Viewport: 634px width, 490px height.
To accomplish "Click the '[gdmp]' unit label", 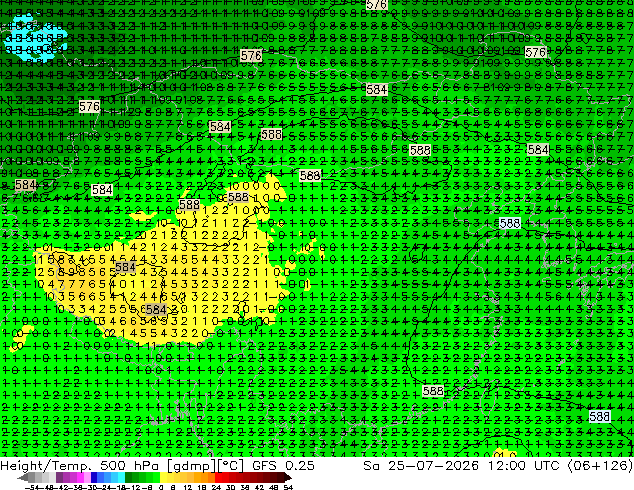I will [x=191, y=466].
